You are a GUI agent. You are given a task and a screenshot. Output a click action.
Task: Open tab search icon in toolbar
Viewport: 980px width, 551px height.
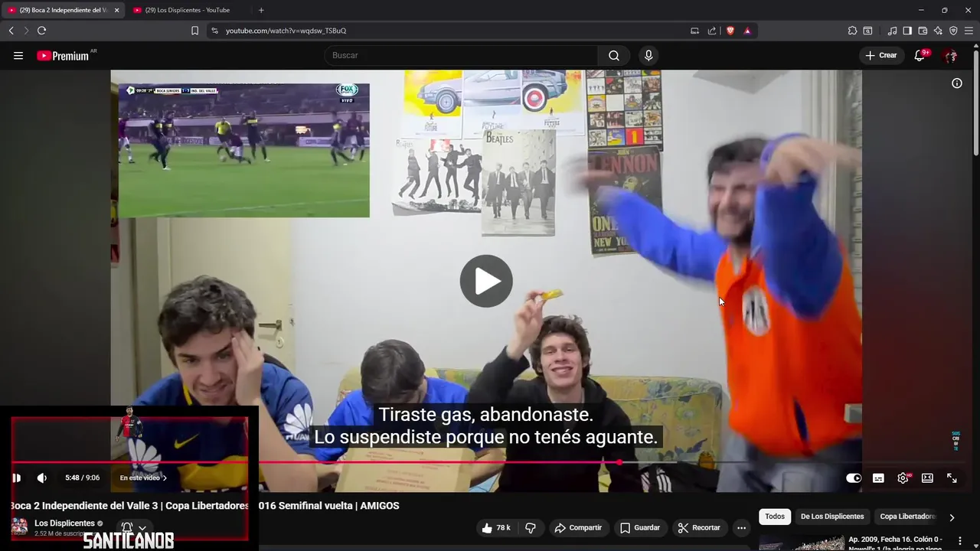click(867, 31)
